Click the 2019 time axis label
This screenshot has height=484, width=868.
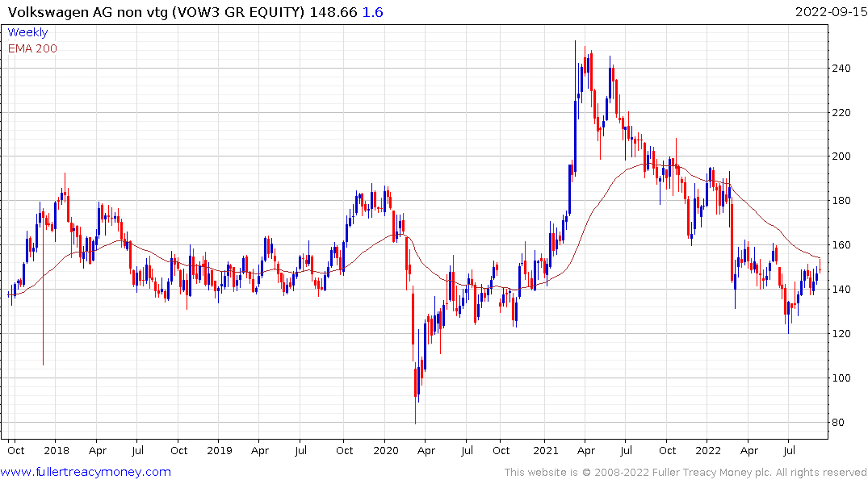point(219,450)
